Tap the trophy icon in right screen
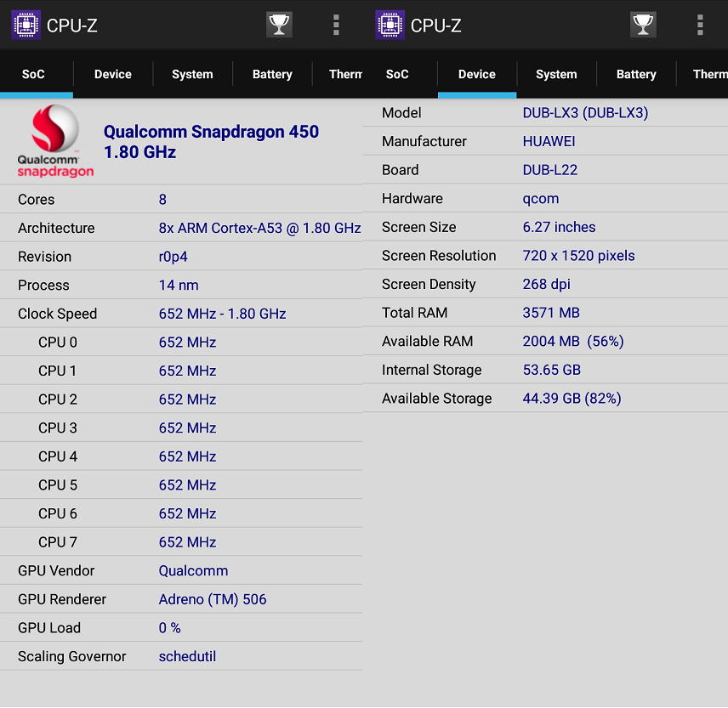 coord(643,25)
